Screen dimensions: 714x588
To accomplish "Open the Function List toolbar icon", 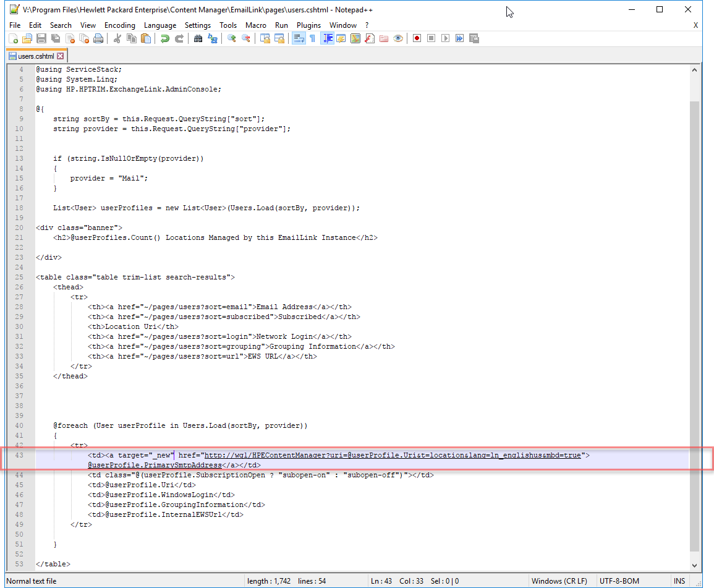I will (369, 39).
